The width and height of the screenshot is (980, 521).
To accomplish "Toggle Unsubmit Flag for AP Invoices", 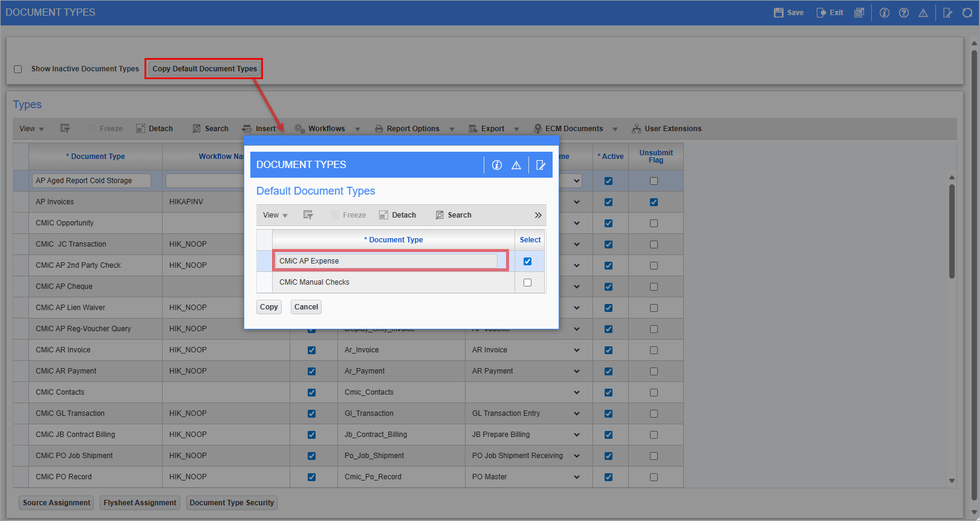I will coord(654,202).
